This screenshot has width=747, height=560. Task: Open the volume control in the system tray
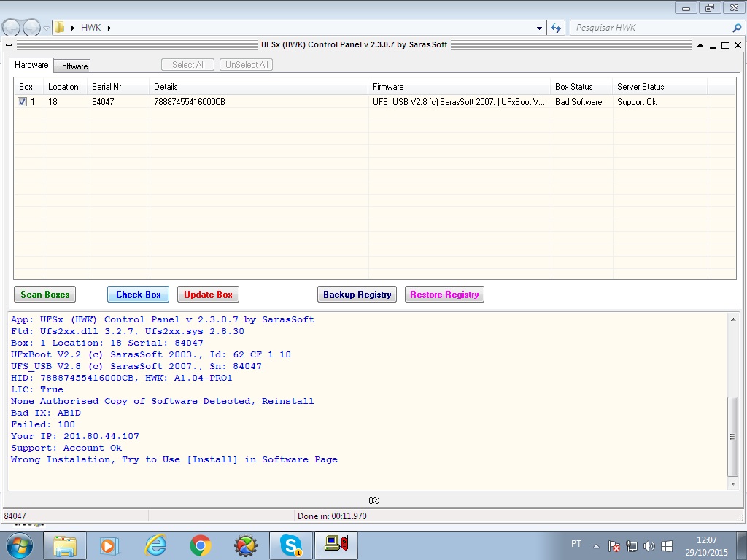click(x=649, y=546)
